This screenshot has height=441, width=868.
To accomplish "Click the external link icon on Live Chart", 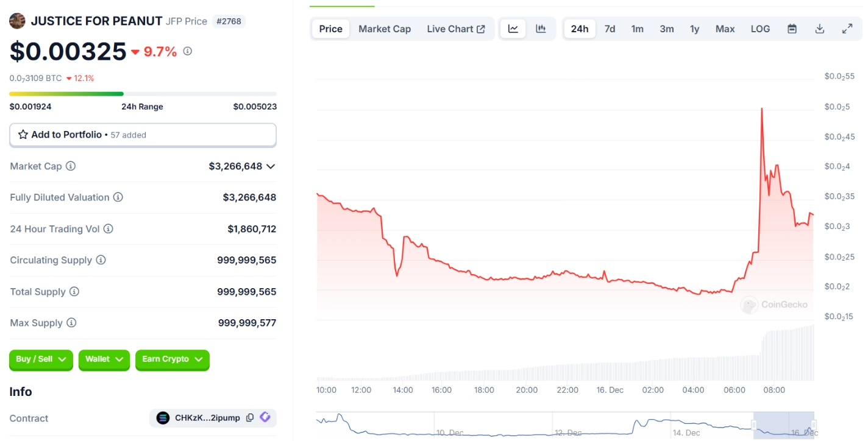I will [481, 29].
